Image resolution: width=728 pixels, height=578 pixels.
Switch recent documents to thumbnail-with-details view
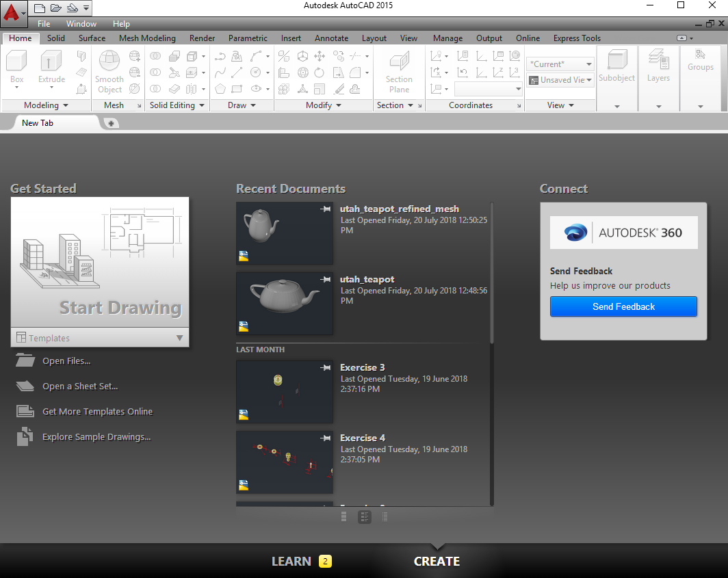[365, 516]
